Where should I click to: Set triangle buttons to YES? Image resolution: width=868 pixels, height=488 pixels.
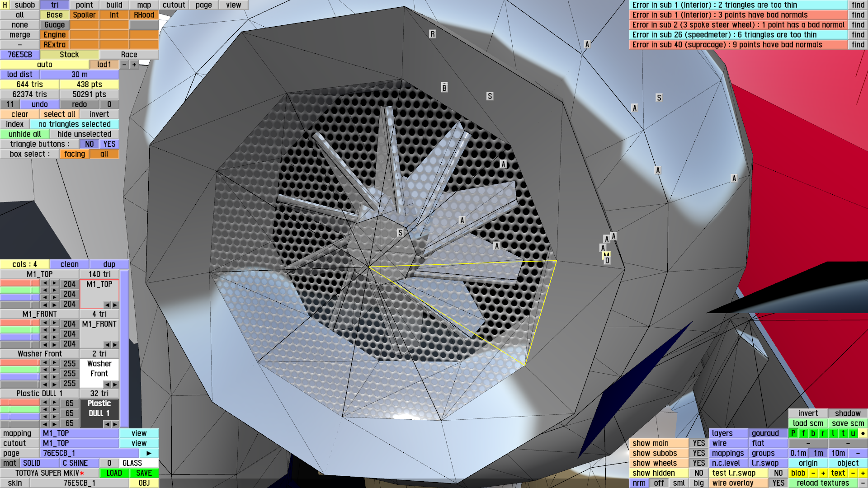109,144
